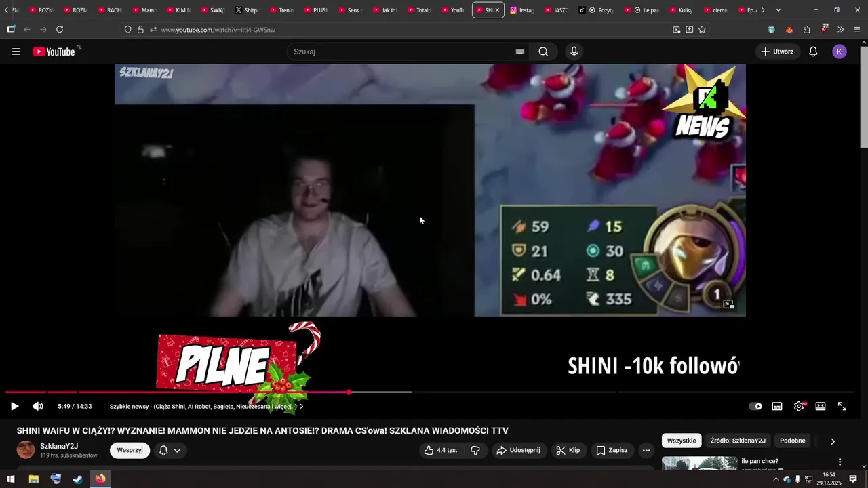Viewport: 868px width, 488px height.
Task: Open the SzklanaY2J channel name link
Action: [59, 446]
